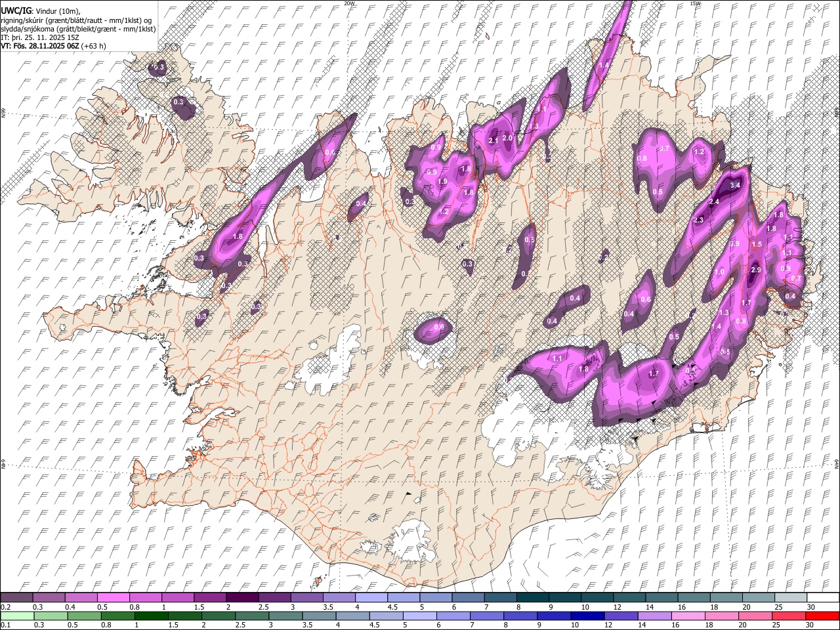Click the dark blue 10–12 rain scale swatch
The width and height of the screenshot is (840, 630).
(587, 616)
